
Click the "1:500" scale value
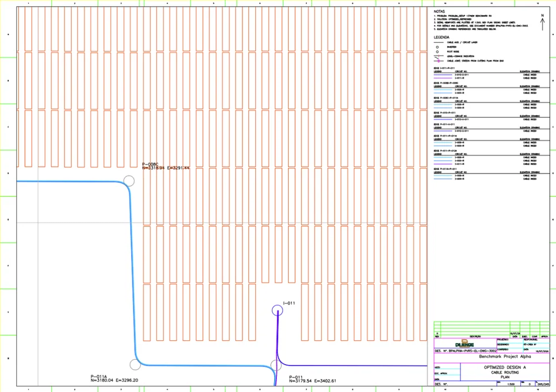pos(511,384)
